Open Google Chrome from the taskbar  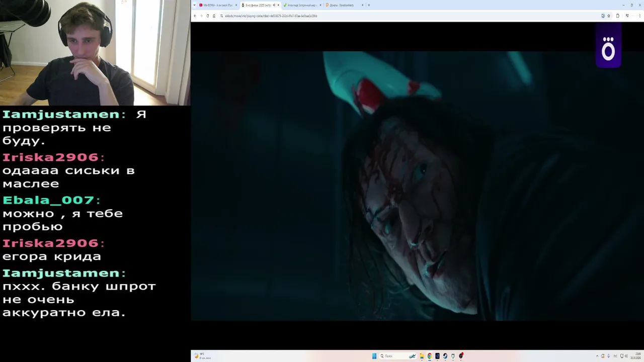pyautogui.click(x=429, y=356)
